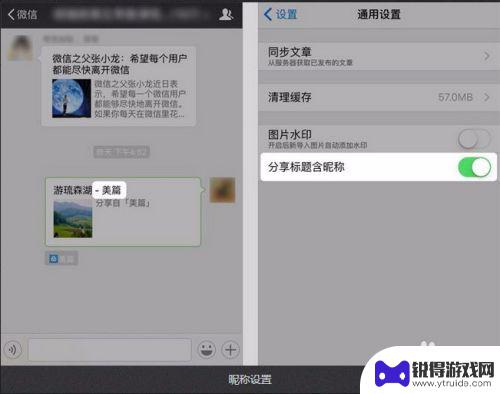Tap the 游琉森湖 - 美篇 card title
Viewport: 500px width, 394px height.
pos(87,190)
